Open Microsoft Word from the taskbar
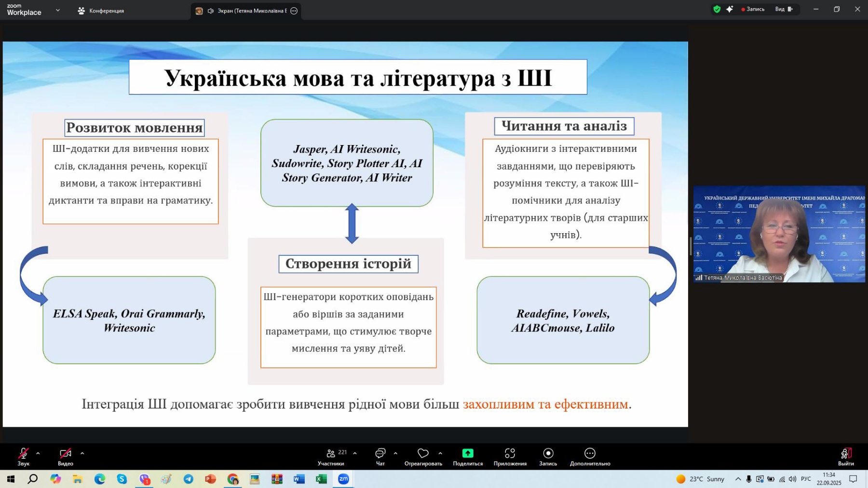Image resolution: width=868 pixels, height=488 pixels. coord(299,479)
